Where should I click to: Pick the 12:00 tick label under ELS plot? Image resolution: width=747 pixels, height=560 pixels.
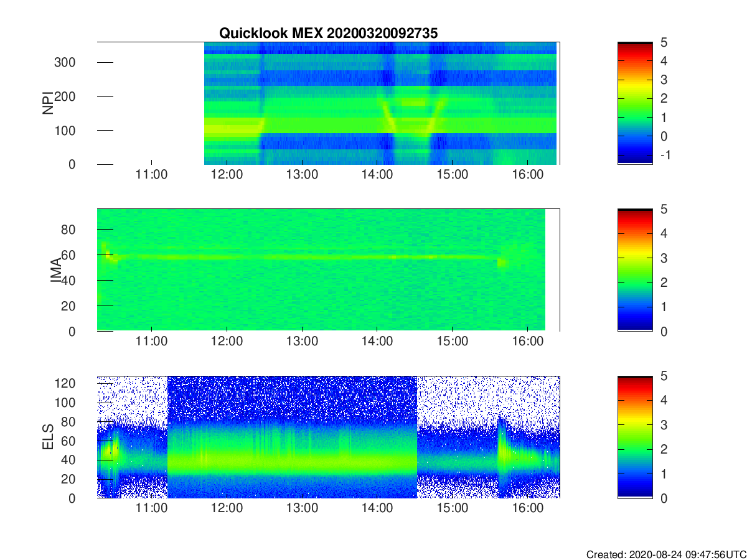[x=227, y=508]
